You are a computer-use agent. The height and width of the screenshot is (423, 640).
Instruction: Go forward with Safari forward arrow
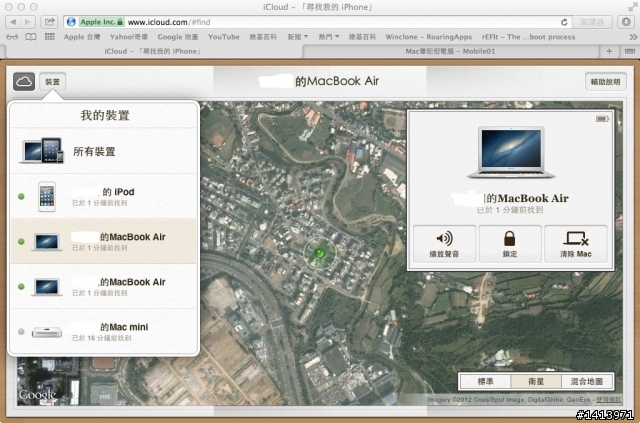tap(28, 22)
